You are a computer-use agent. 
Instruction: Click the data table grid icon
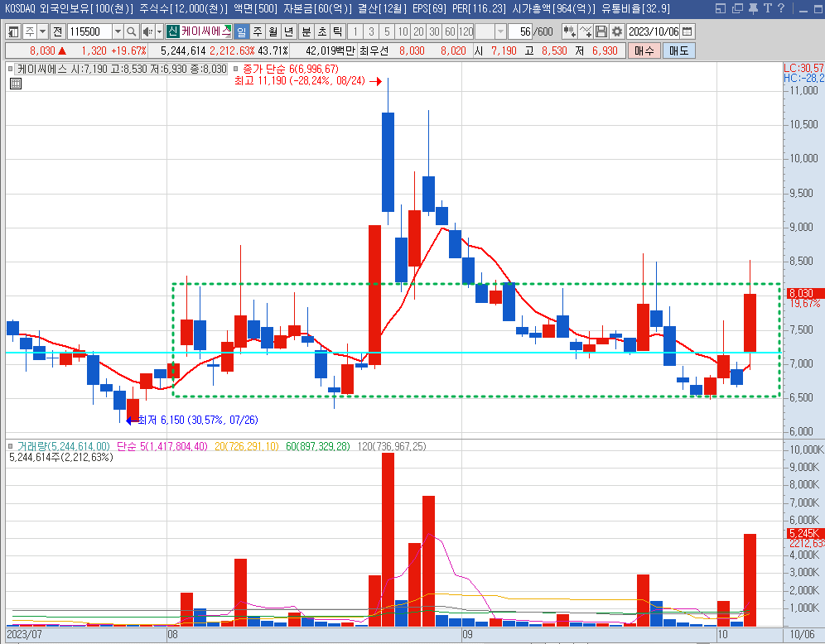click(16, 83)
